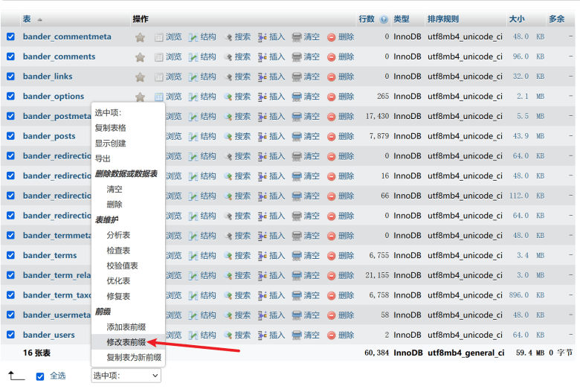Sort by the 多余 column header
Image resolution: width=580 pixels, height=392 pixels.
pyautogui.click(x=557, y=19)
